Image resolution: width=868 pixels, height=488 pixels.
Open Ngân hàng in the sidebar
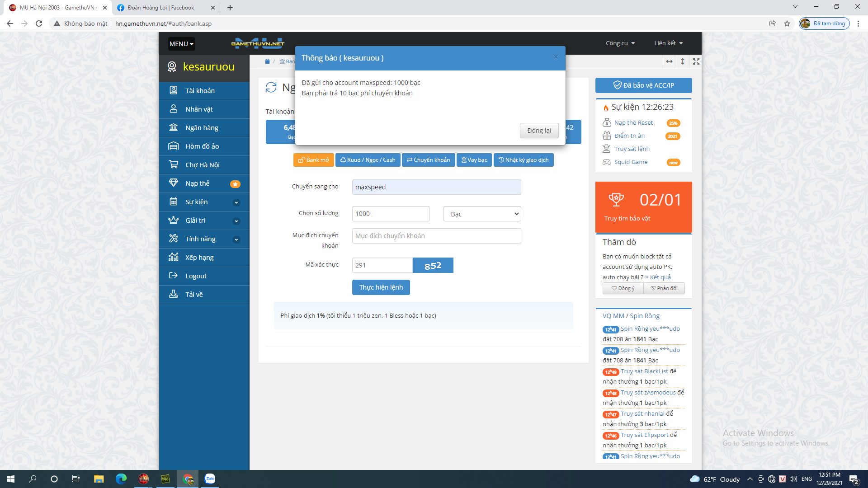click(x=202, y=128)
